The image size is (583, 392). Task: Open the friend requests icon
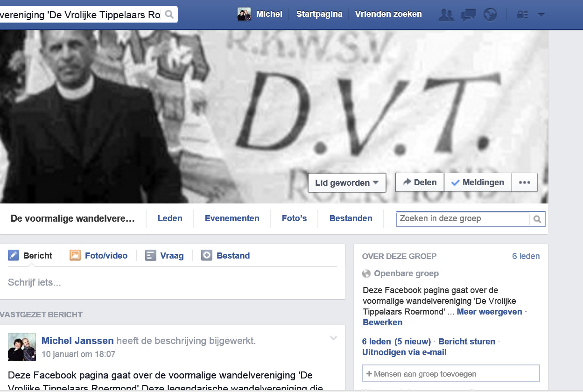tap(446, 15)
